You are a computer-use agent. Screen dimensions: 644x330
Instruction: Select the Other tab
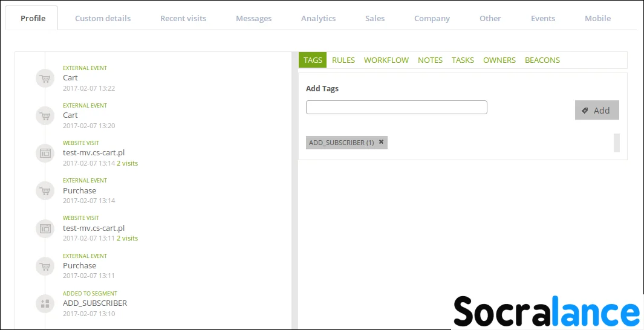[x=490, y=19]
